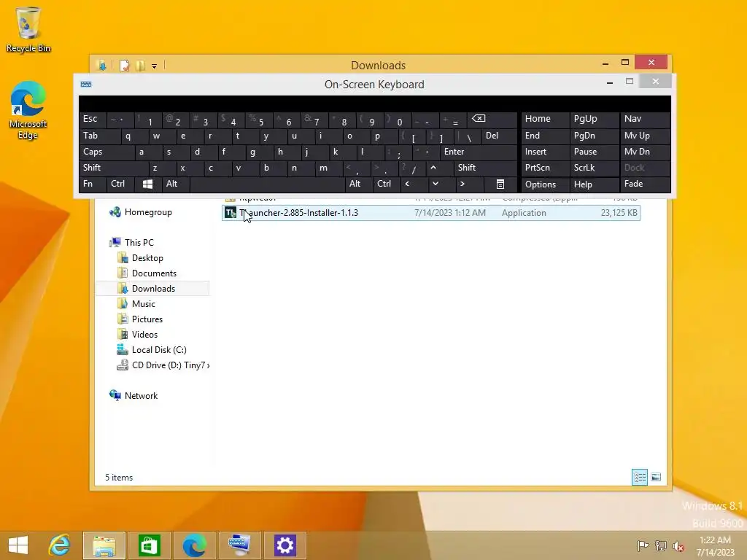Select the TLauncher-2.885-Installer-1.1.3 file
This screenshot has width=747, height=560.
[x=431, y=213]
